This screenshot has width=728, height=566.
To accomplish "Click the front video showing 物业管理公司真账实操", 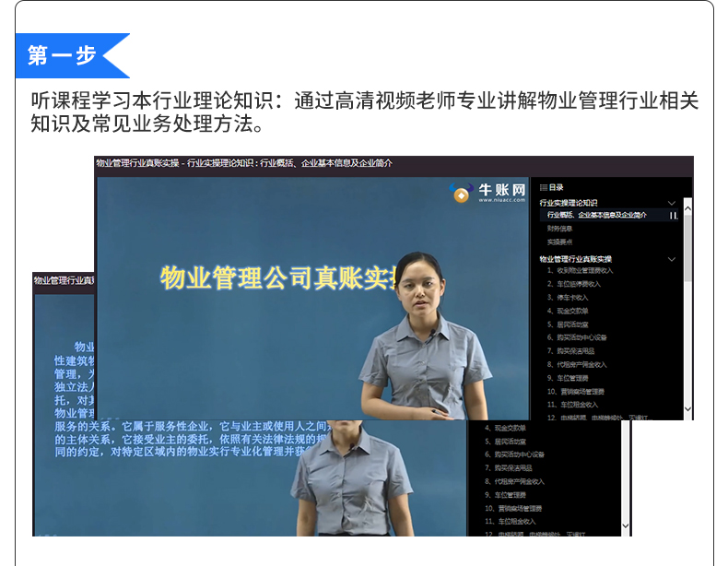I will [312, 298].
